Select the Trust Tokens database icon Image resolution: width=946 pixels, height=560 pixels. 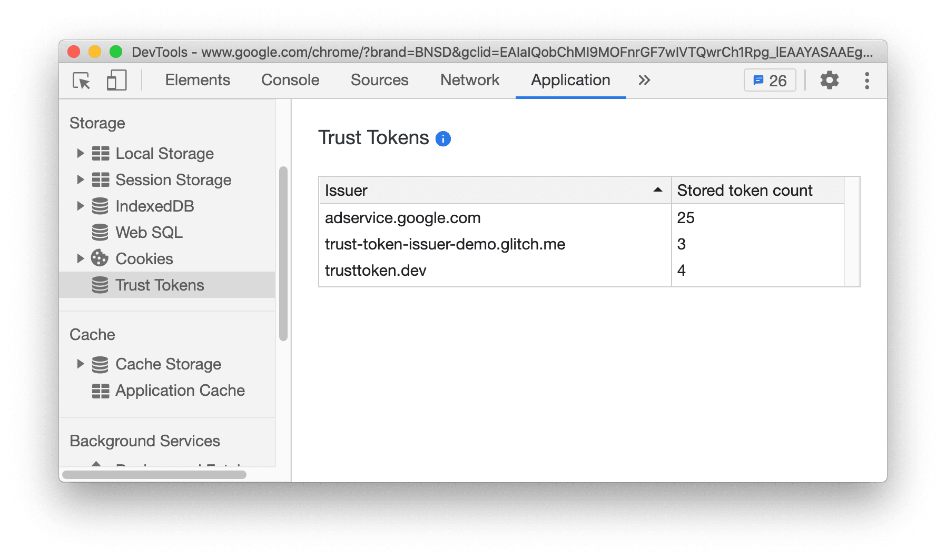point(100,285)
